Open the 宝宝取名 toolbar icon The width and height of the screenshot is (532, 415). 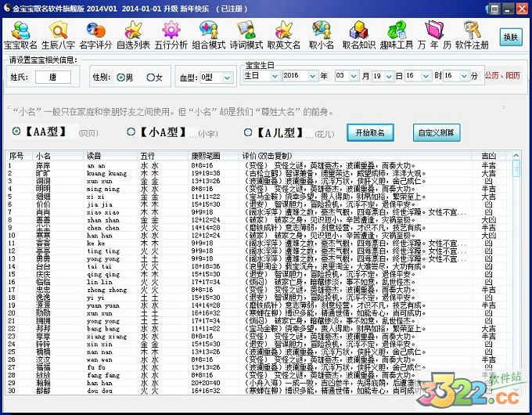(x=20, y=35)
